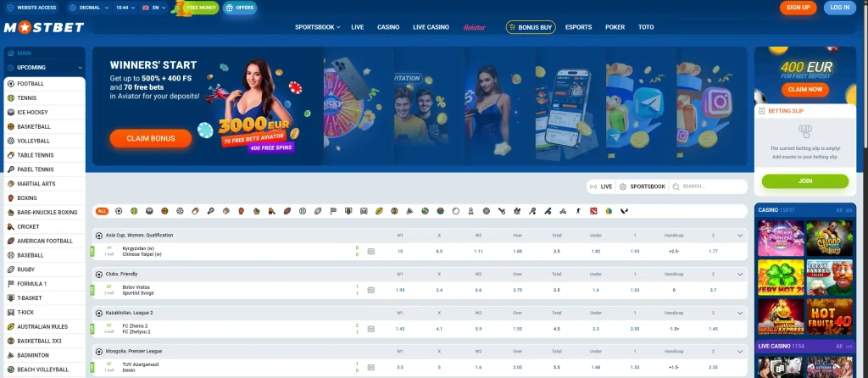This screenshot has height=378, width=868.
Task: Open Martial Arts in the left sidebar
Action: click(44, 184)
